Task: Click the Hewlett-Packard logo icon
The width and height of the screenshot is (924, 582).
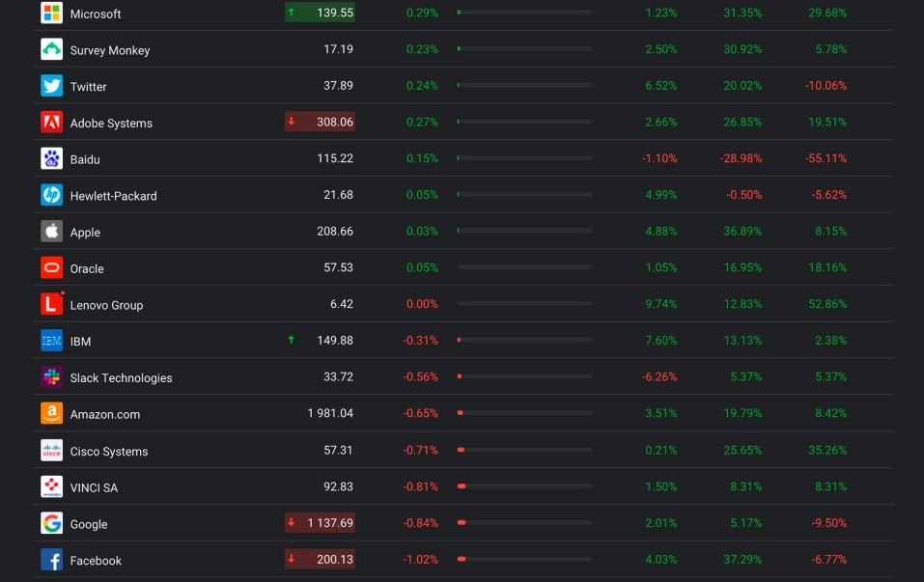Action: (51, 195)
